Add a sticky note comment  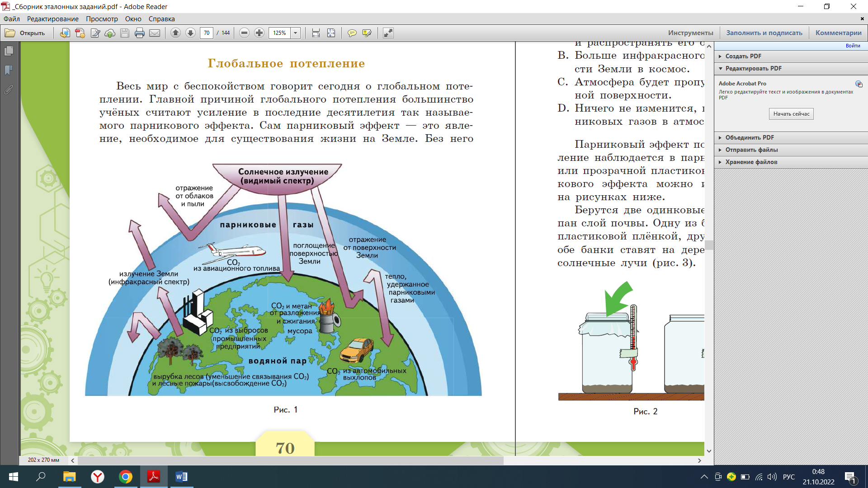352,33
